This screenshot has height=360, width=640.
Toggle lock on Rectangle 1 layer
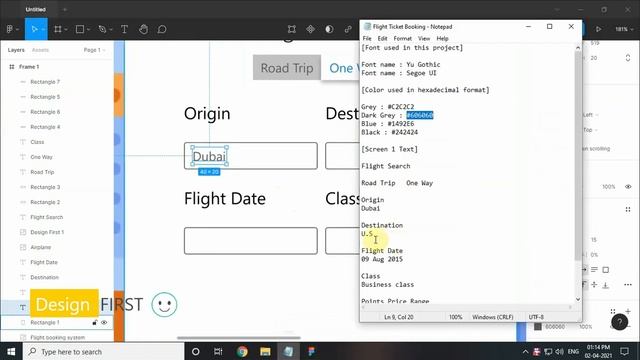pyautogui.click(x=95, y=322)
